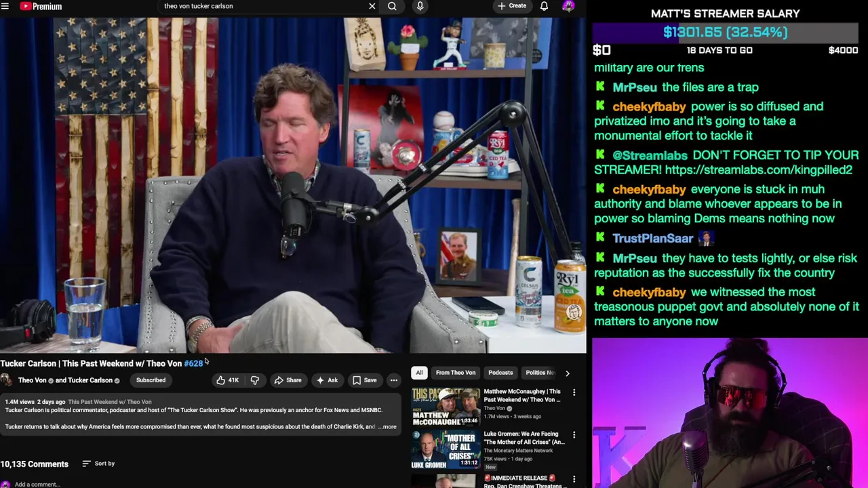Open the Tucker Carlson channel name link

pos(90,380)
